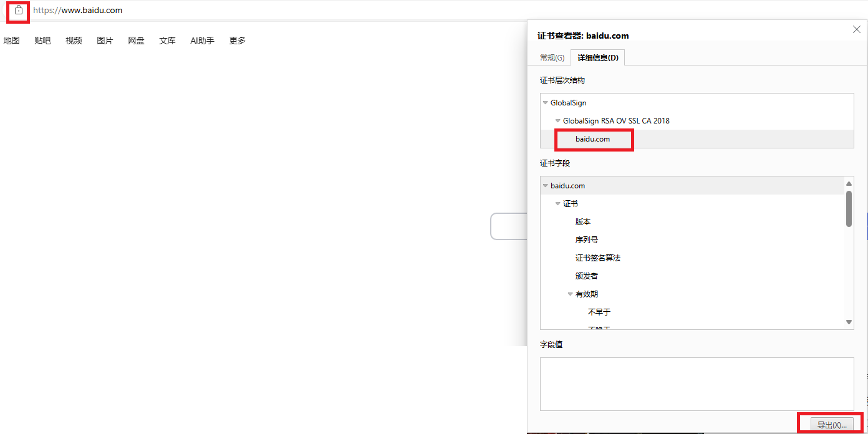
Task: Select the 颁发者 field
Action: coord(587,276)
